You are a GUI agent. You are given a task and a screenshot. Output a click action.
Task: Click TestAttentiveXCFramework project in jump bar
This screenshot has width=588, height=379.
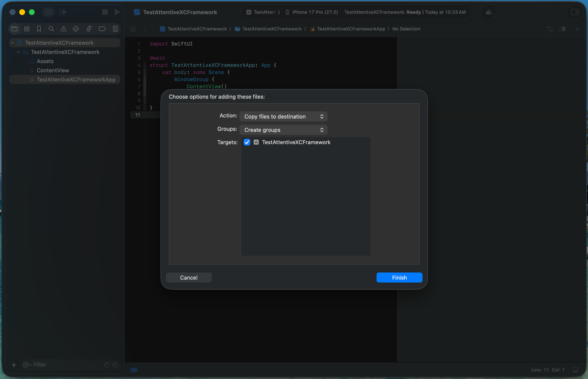click(194, 29)
